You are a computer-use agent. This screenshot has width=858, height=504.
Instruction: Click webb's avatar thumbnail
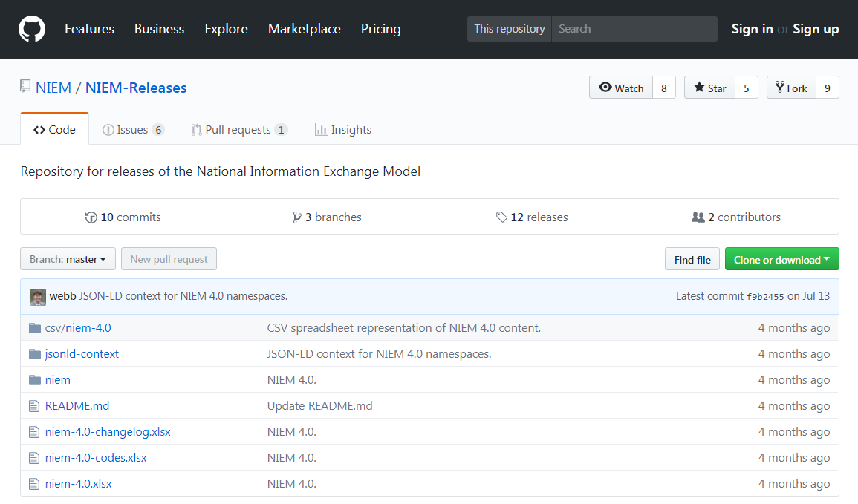coord(37,296)
